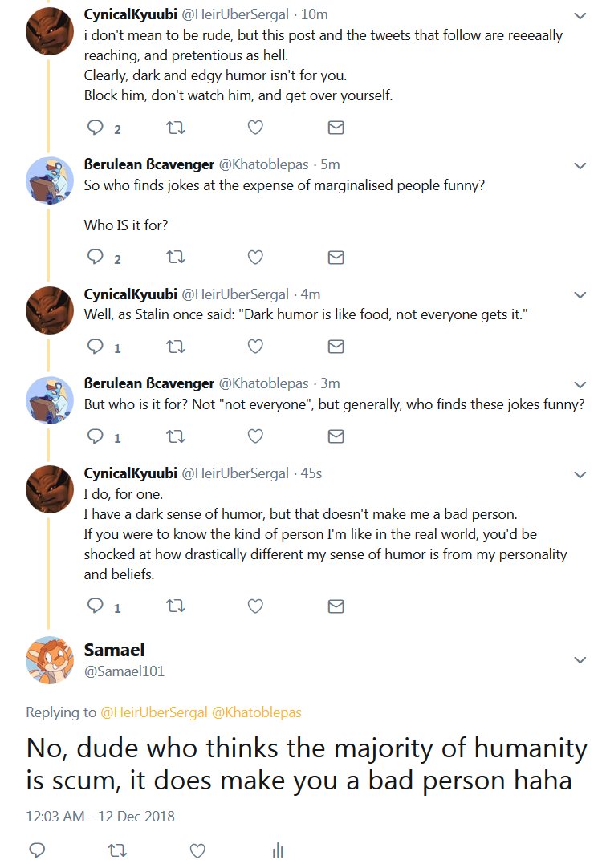Viewport: 602px width, 868px height.
Task: Retweet Samael's main tweet
Action: (117, 850)
